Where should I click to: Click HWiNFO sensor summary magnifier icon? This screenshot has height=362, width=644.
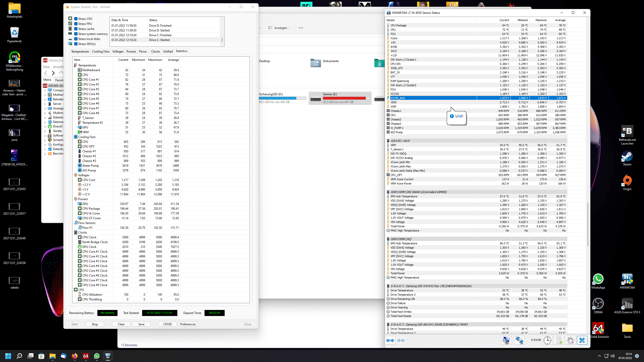pos(506,340)
